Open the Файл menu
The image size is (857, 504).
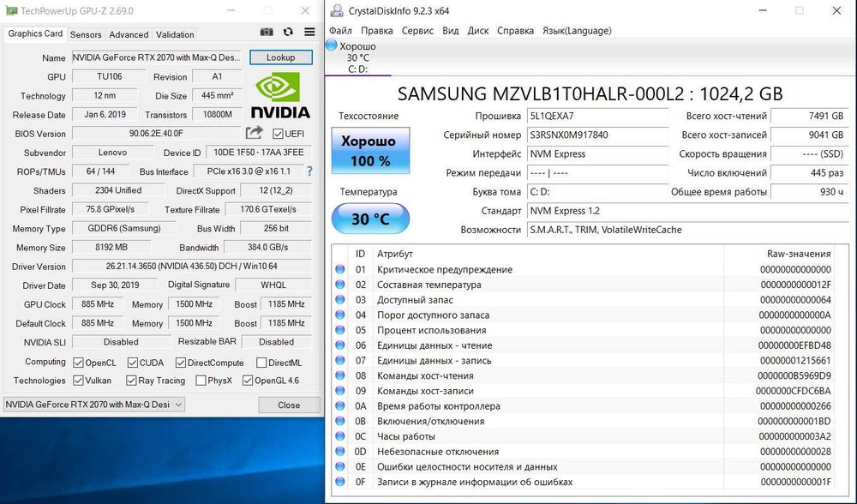pyautogui.click(x=340, y=31)
